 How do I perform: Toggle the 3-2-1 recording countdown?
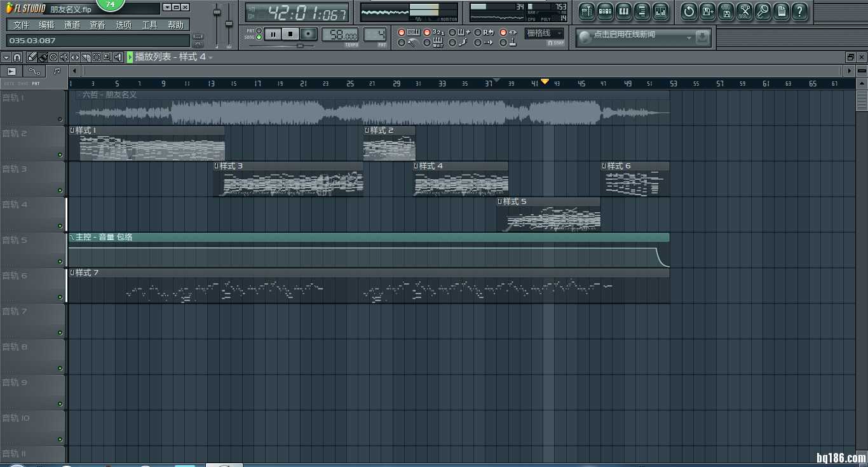[x=427, y=32]
